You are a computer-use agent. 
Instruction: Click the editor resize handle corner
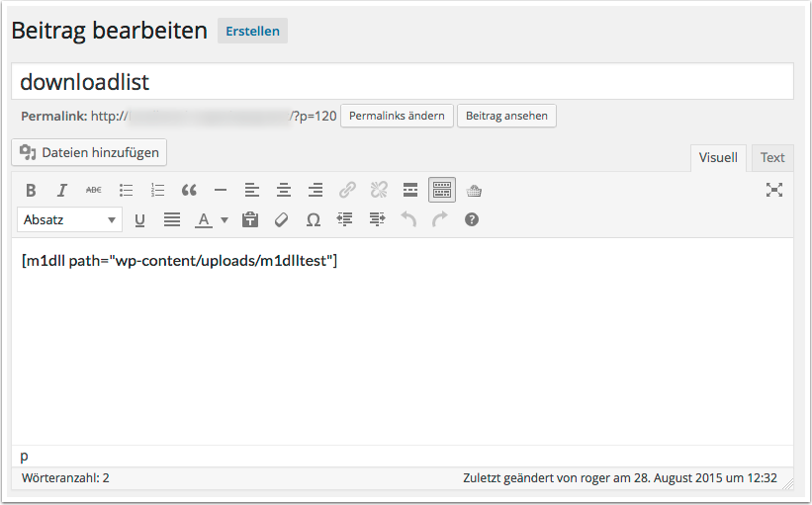pos(788,484)
